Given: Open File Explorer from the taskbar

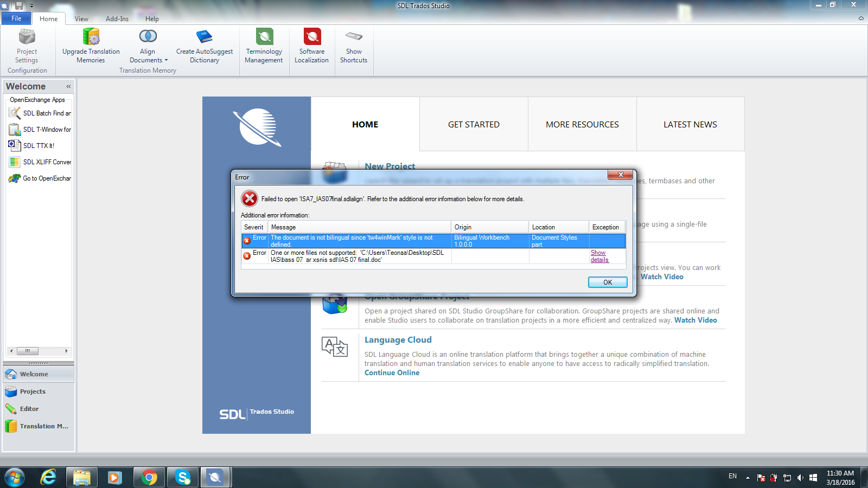Looking at the screenshot, I should coord(82,478).
